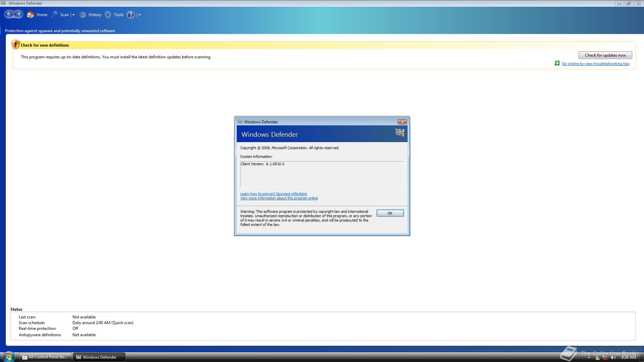Select the Real-time protection 'Off' value
This screenshot has height=362, width=644.
point(75,328)
